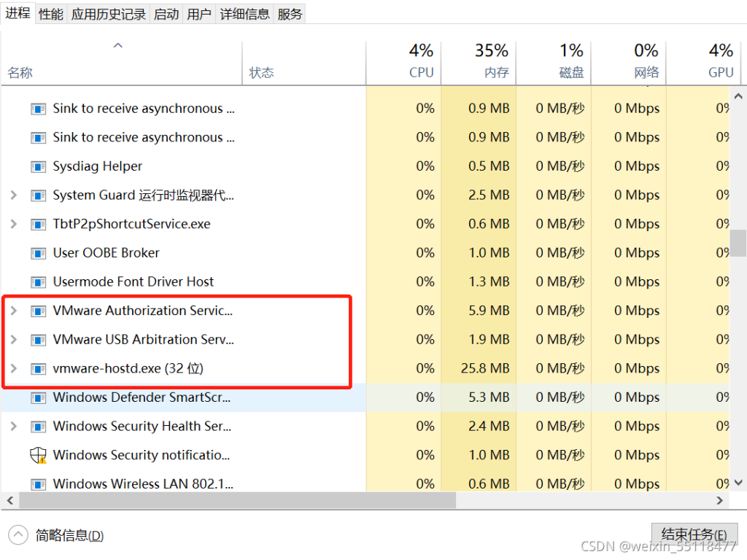Switch to the 性能 tab
Image resolution: width=747 pixels, height=560 pixels.
point(51,15)
